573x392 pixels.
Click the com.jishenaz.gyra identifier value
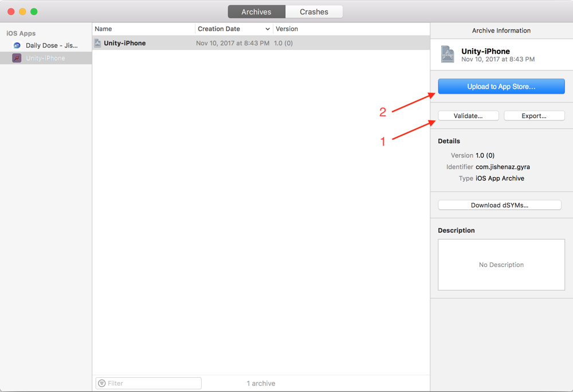pos(503,167)
